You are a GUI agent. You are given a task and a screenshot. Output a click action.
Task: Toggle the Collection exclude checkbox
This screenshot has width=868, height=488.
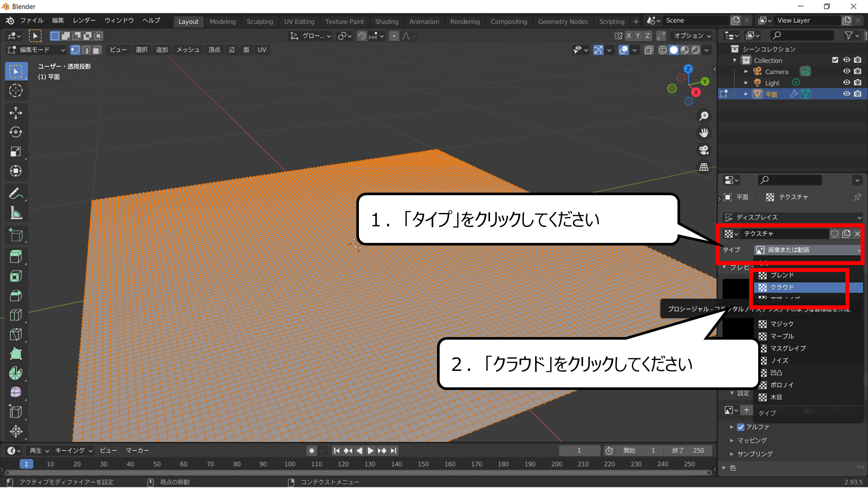pos(835,60)
